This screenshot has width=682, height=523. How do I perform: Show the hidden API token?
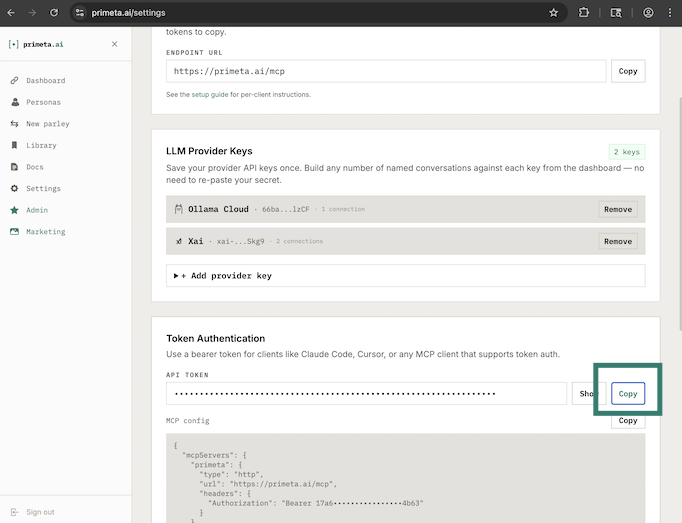pyautogui.click(x=588, y=393)
